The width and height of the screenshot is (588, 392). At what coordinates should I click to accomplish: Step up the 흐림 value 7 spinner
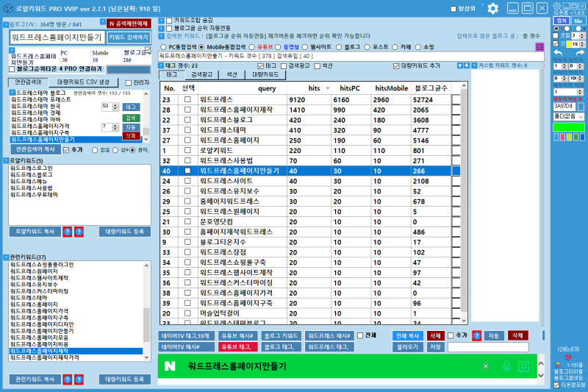(582, 34)
